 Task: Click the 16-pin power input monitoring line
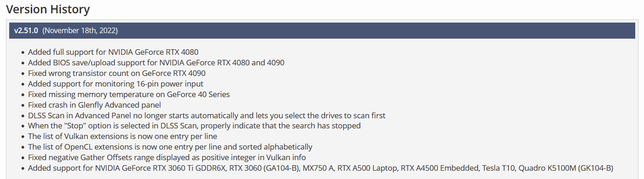pos(116,84)
